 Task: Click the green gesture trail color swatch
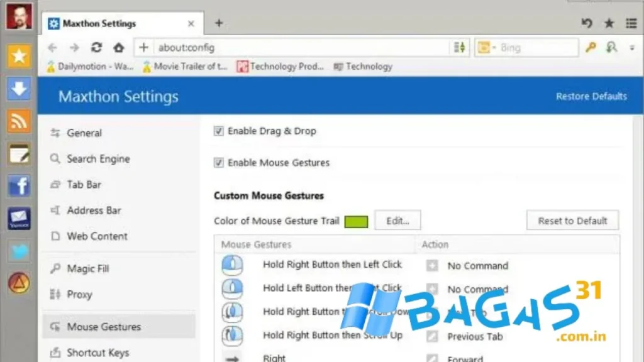356,222
